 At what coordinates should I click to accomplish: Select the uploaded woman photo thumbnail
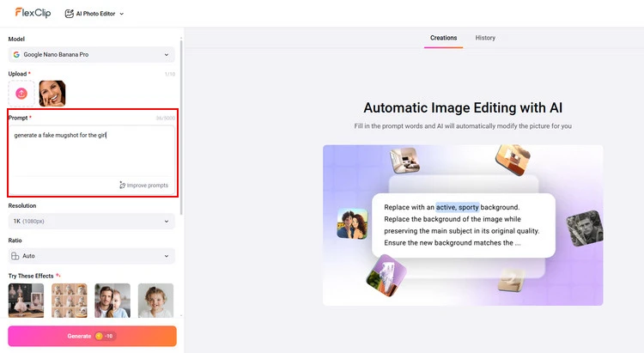52,93
